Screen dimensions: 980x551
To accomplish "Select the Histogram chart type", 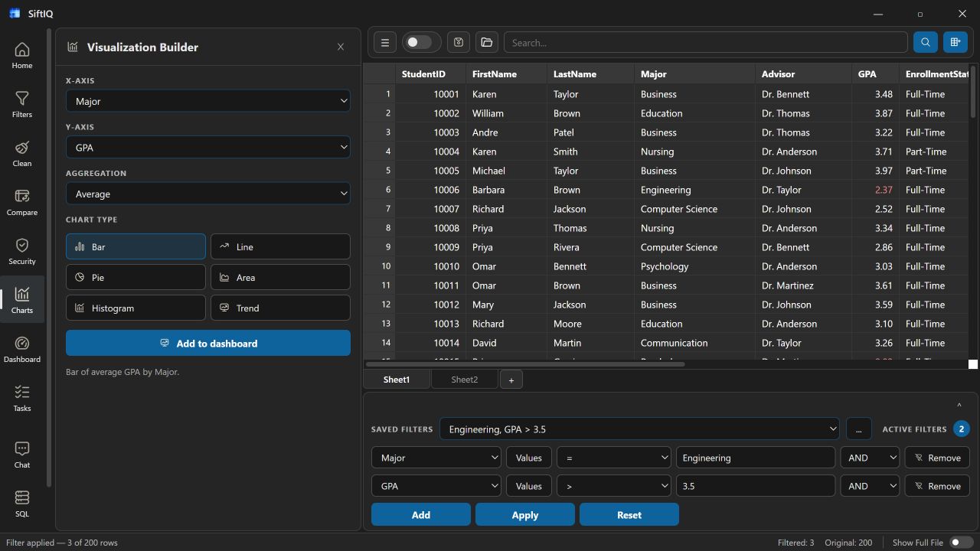I will [136, 308].
